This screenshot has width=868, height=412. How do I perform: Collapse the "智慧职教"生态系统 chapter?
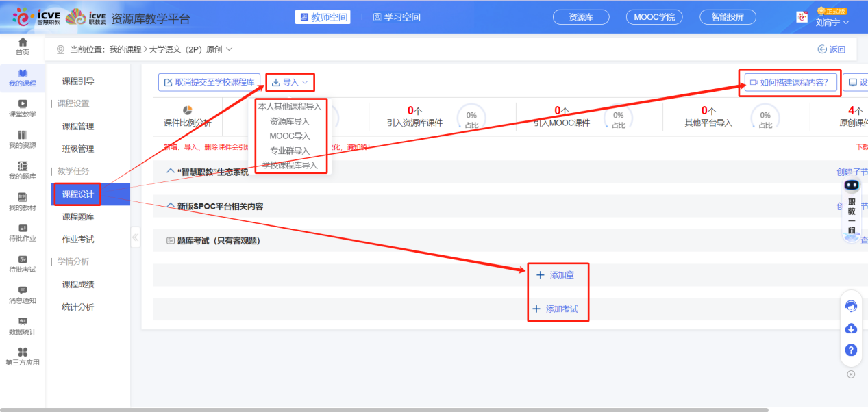coord(171,172)
